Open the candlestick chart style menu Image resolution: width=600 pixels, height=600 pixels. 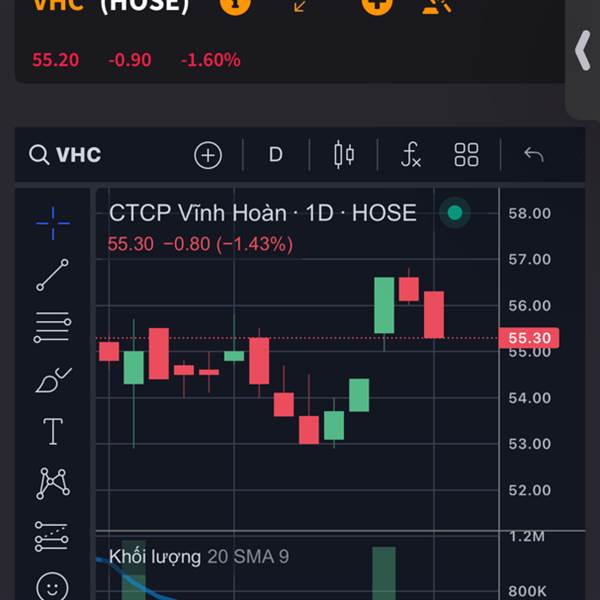pos(344,155)
